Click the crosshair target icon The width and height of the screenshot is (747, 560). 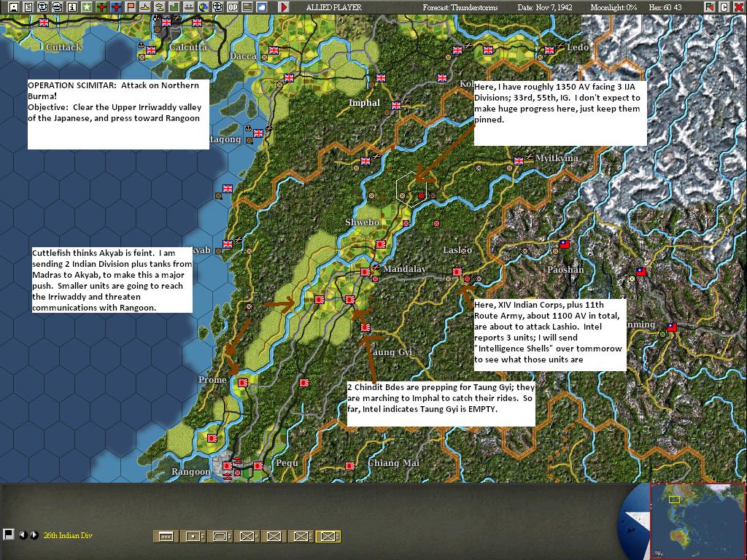[217, 7]
